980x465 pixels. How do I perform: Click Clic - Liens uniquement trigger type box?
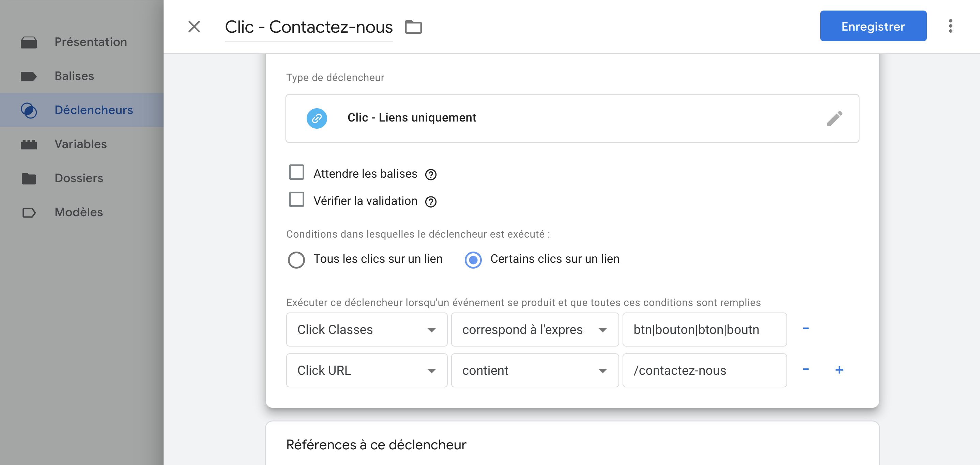click(572, 118)
